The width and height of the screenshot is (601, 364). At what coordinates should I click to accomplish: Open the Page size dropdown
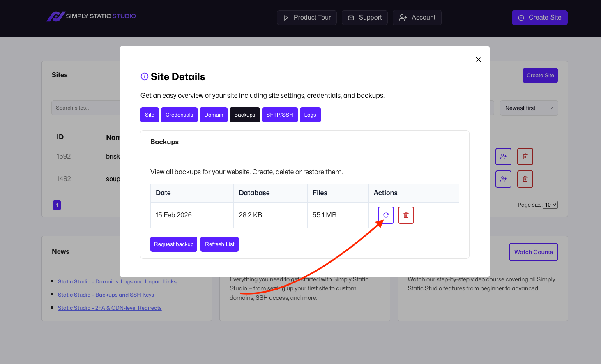[550, 205]
